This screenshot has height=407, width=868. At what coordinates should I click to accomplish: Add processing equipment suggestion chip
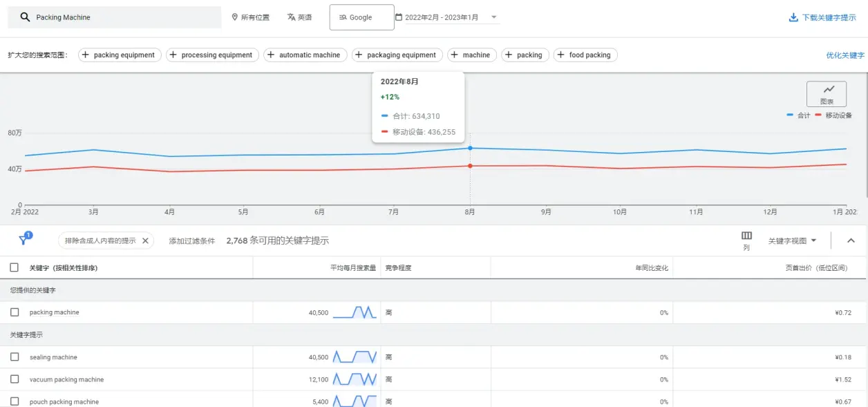pos(213,55)
